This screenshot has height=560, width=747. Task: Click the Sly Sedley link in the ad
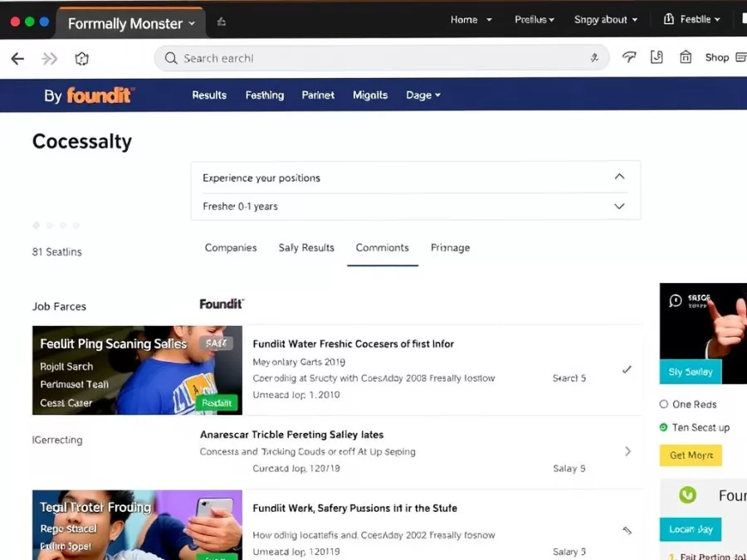[691, 372]
